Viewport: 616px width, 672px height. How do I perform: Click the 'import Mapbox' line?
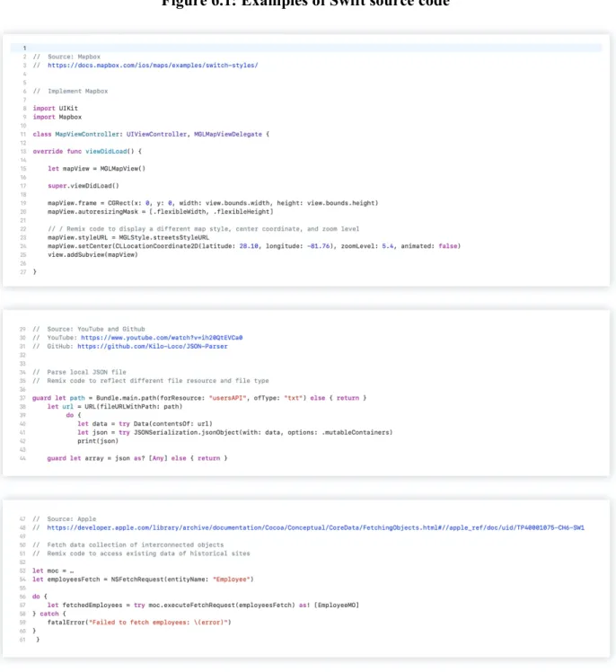tap(57, 117)
